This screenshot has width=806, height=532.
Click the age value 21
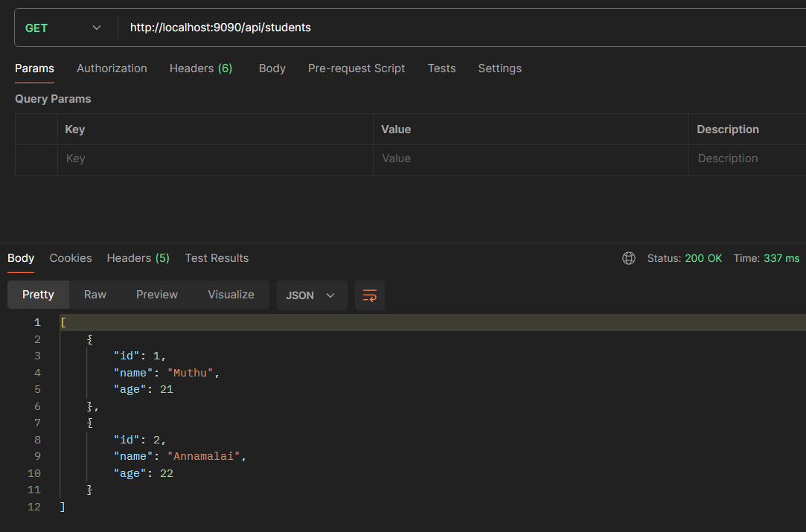pos(167,390)
